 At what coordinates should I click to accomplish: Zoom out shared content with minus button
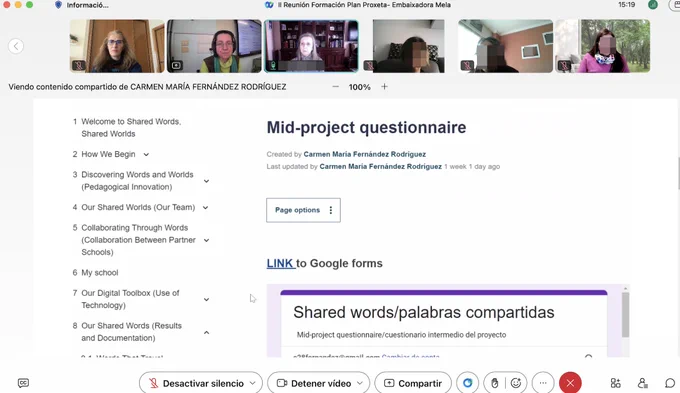[x=335, y=87]
